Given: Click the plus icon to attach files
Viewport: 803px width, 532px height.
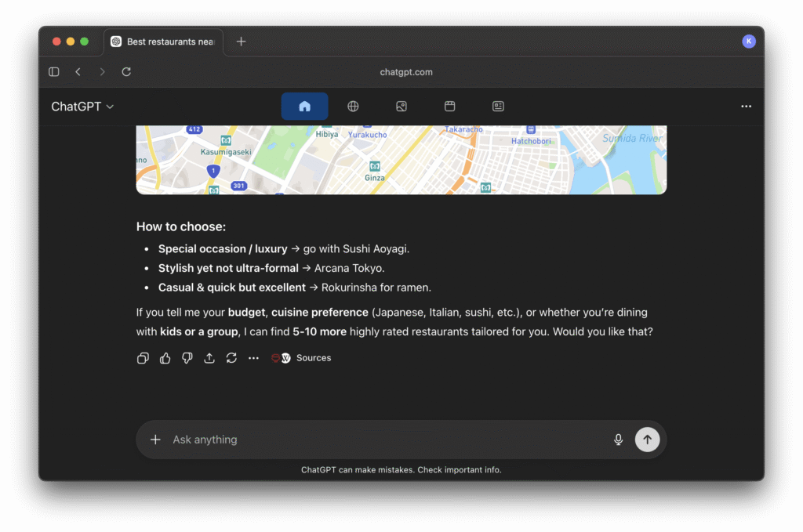Looking at the screenshot, I should (155, 440).
